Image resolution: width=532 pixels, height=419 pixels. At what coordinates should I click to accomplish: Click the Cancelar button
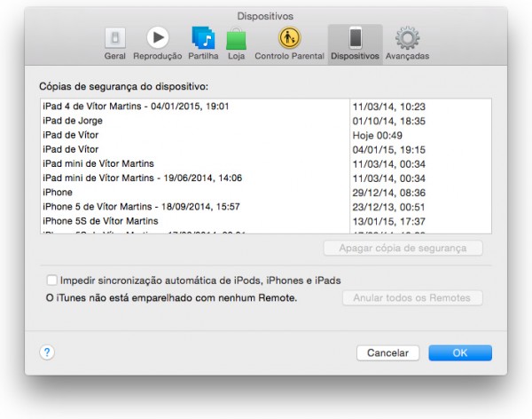(387, 353)
